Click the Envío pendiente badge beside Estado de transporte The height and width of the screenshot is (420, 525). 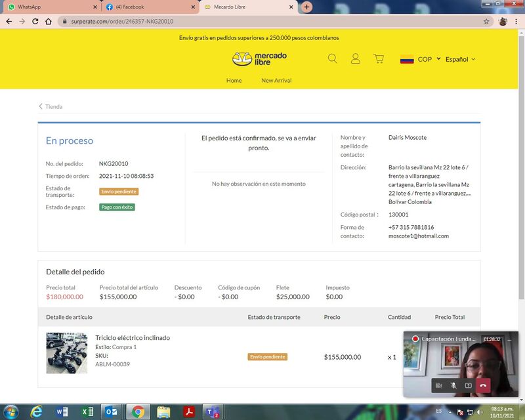pos(119,192)
